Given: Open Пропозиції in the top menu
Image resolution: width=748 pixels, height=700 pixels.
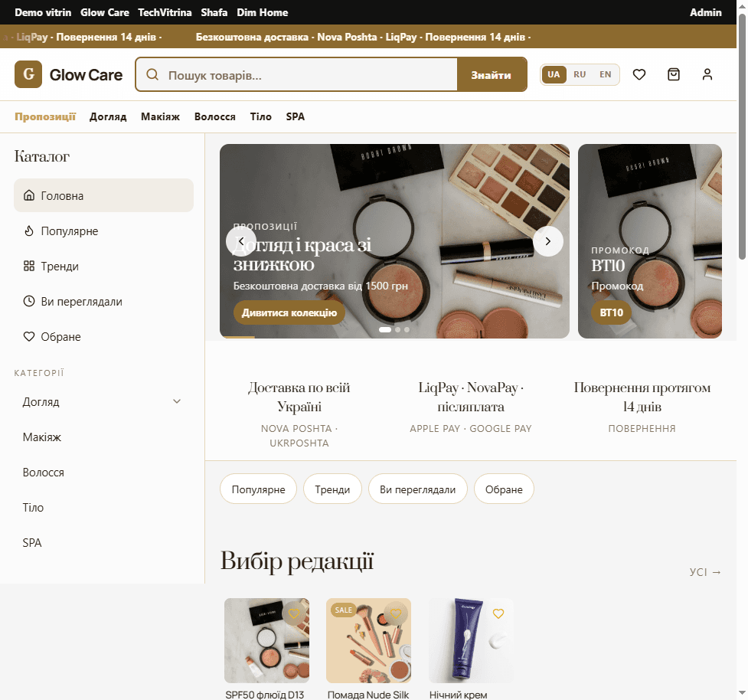Looking at the screenshot, I should click(45, 116).
